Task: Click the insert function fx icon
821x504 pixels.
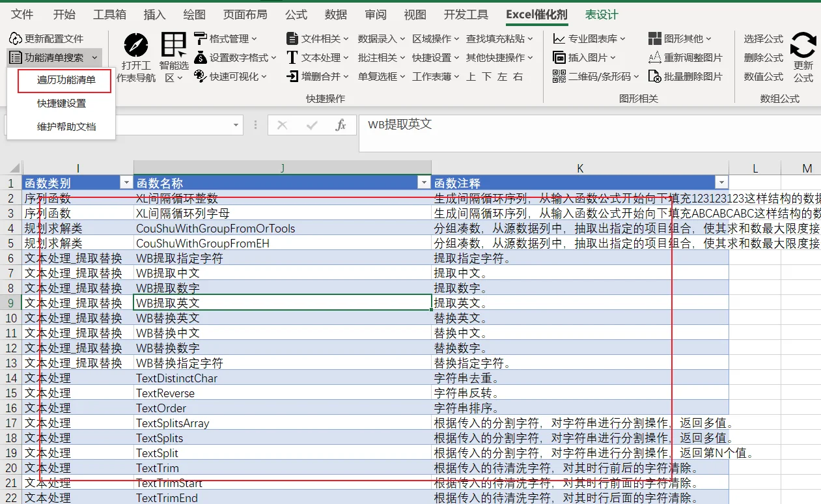Action: [340, 125]
